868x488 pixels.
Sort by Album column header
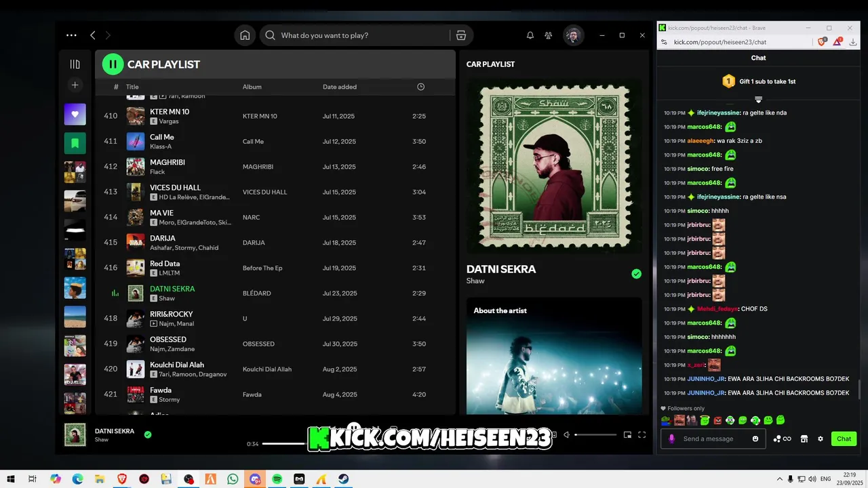click(x=252, y=87)
